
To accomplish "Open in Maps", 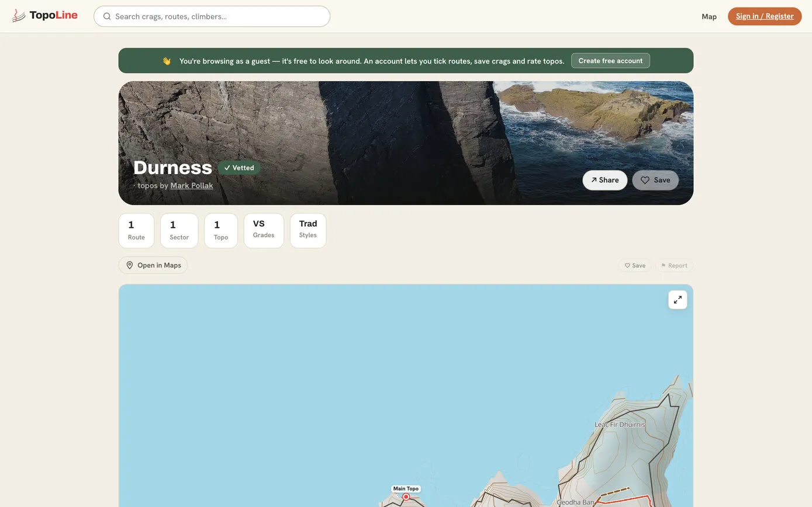I will tap(153, 265).
